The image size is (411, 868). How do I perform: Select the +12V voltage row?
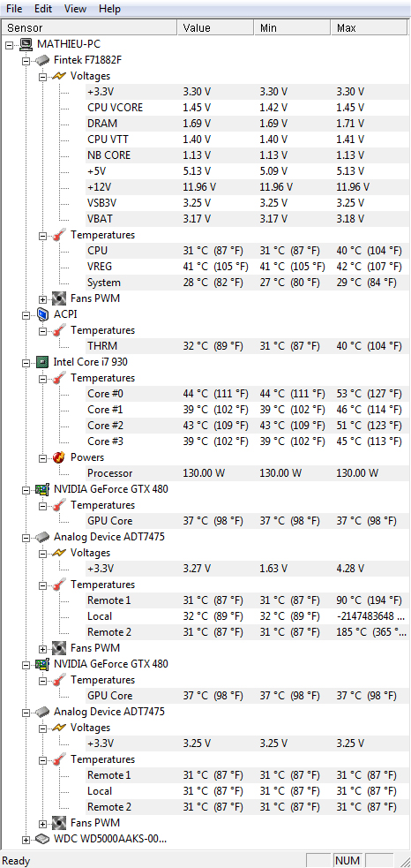click(247, 187)
